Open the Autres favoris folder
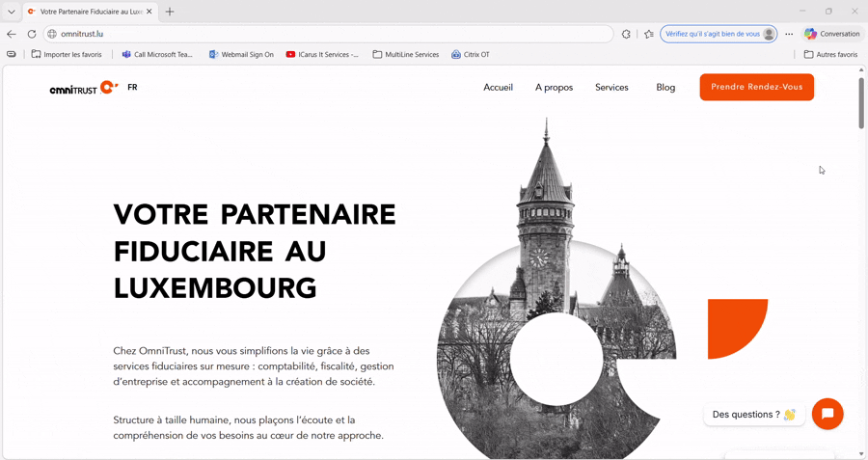 pyautogui.click(x=830, y=55)
